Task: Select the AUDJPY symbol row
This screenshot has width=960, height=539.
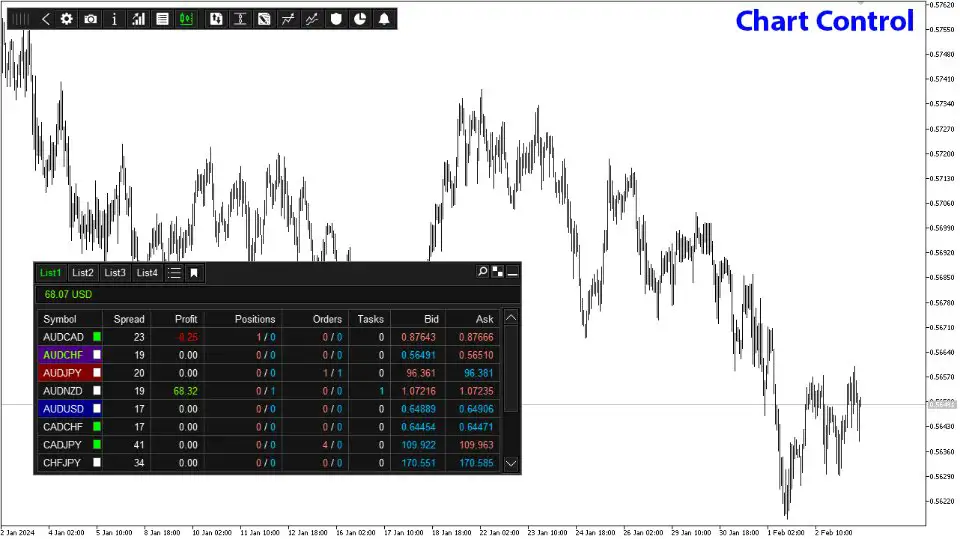Action: click(62, 373)
